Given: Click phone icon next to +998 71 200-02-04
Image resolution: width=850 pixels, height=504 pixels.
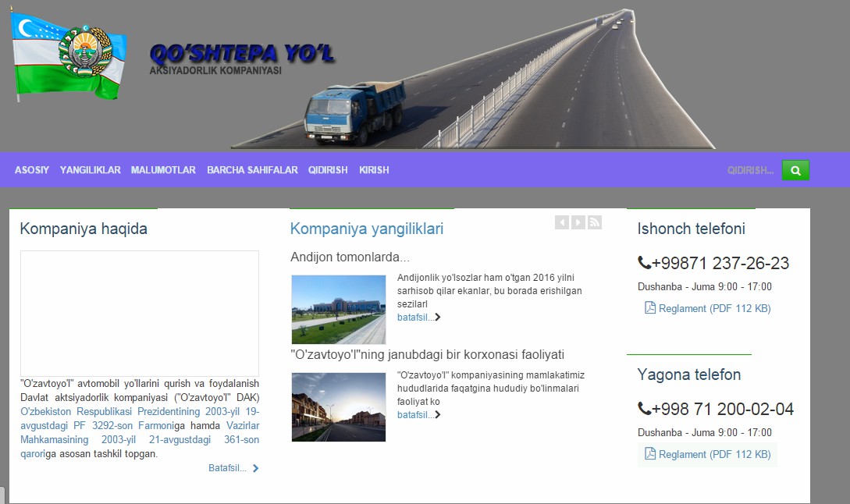Looking at the screenshot, I should 645,409.
